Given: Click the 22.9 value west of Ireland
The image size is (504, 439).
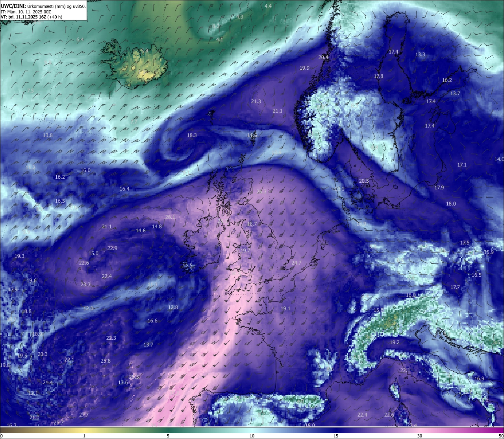Looking at the screenshot, I should [x=112, y=248].
